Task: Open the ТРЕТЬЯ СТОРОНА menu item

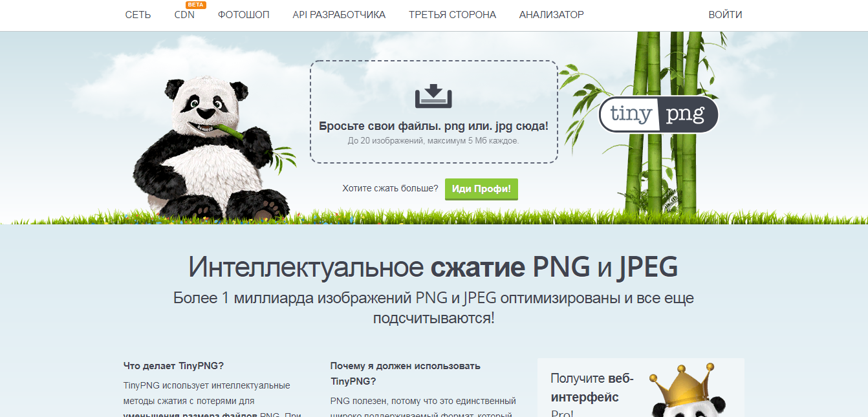Action: point(452,15)
